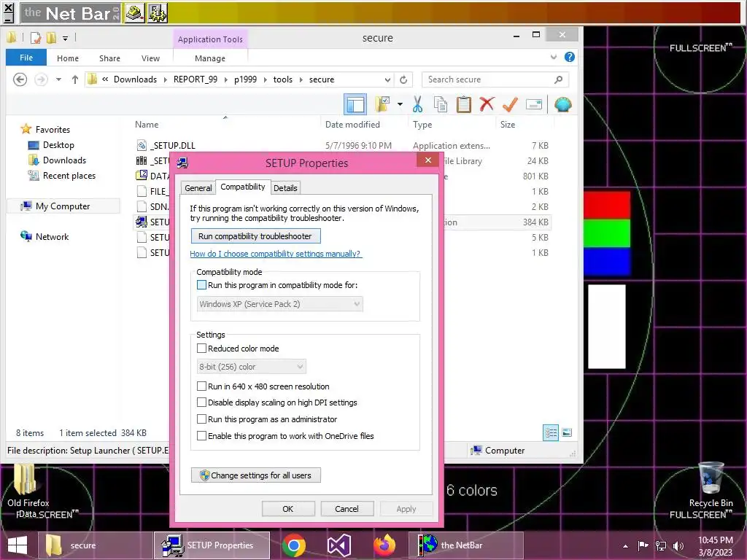Screen dimensions: 747x560
Task: Select Downloads in Favorites pane
Action: (64, 160)
